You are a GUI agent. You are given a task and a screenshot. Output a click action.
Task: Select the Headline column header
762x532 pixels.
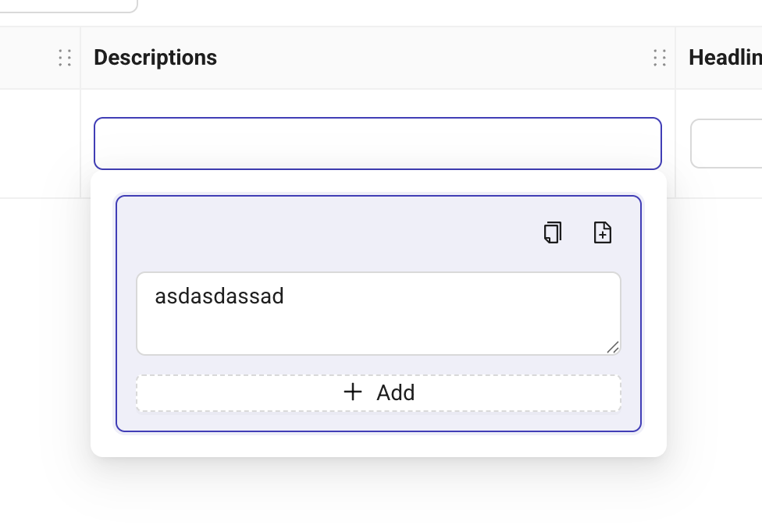[725, 58]
